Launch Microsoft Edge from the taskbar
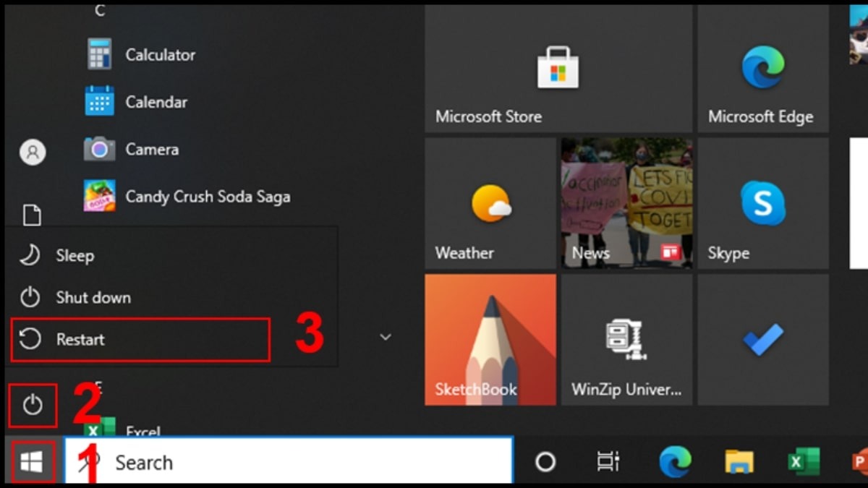The width and height of the screenshot is (868, 488). coord(675,461)
